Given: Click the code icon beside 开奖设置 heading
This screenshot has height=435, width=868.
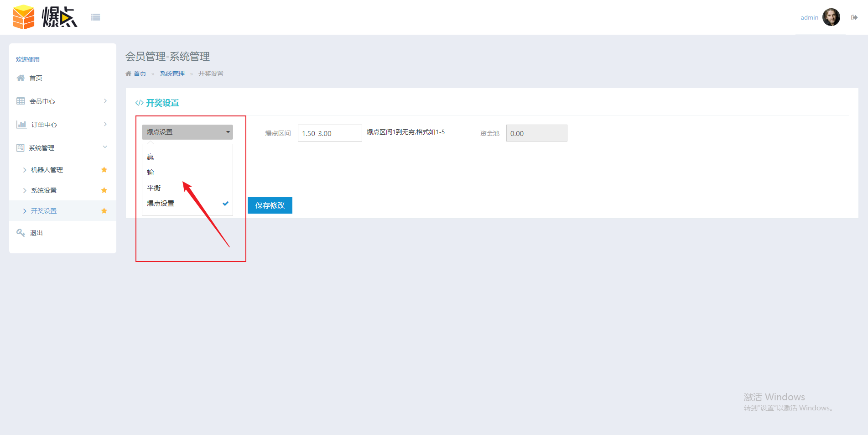Looking at the screenshot, I should [139, 103].
